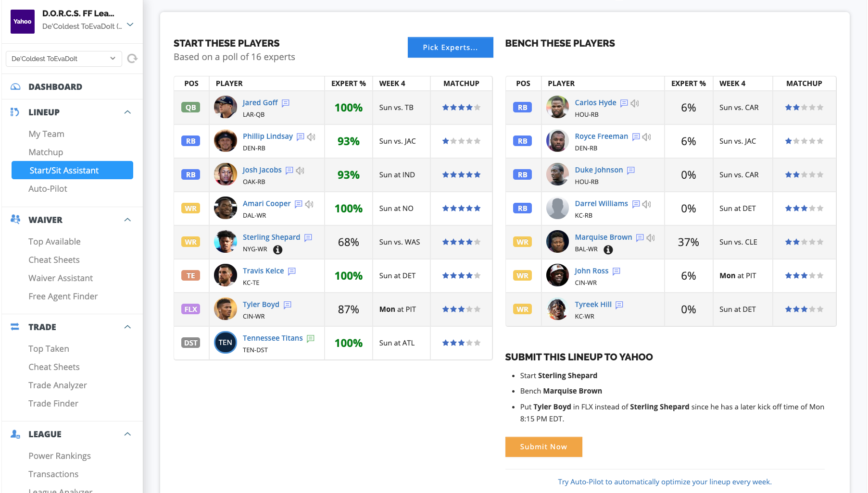The image size is (868, 493).
Task: Open My Team in Lineup
Action: coord(46,134)
